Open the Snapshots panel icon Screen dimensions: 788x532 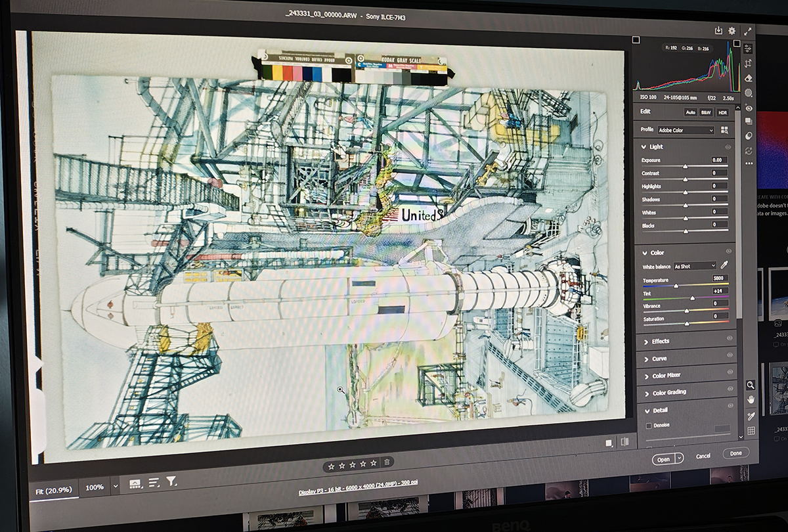[749, 122]
